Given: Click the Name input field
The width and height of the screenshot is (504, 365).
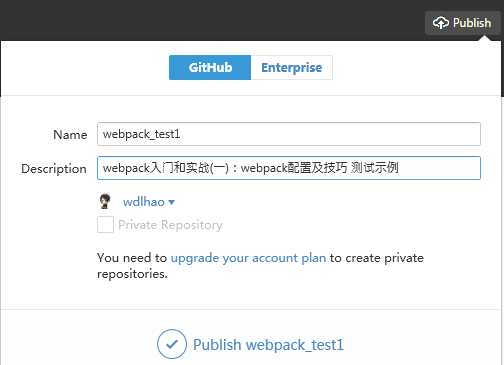Looking at the screenshot, I should (x=289, y=134).
